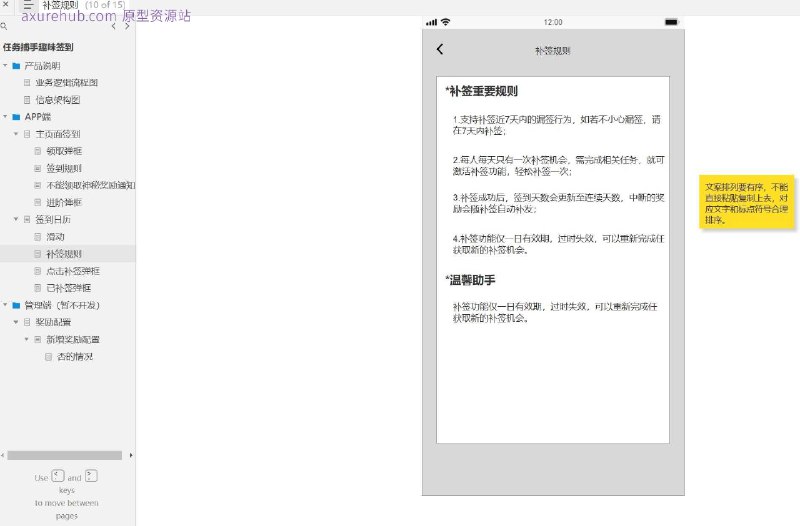Click the yellow sticky note annotation
This screenshot has width=800, height=526.
coord(747,202)
